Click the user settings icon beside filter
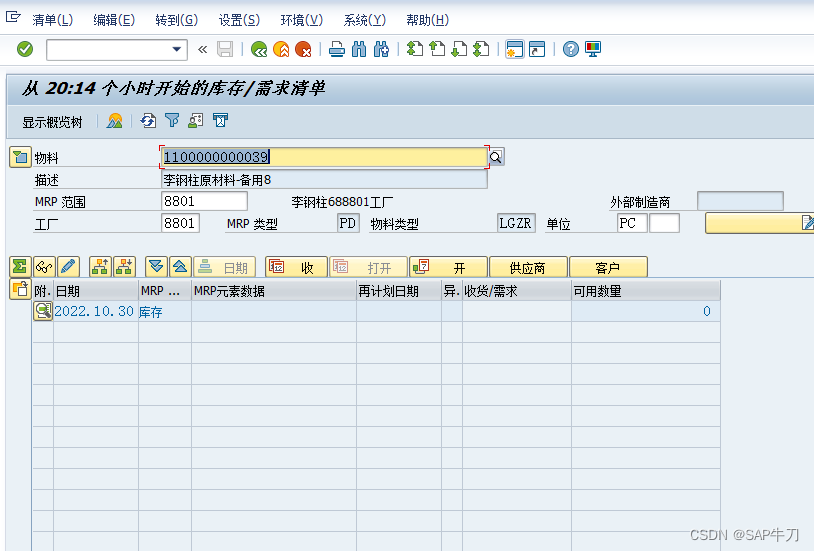 [196, 121]
